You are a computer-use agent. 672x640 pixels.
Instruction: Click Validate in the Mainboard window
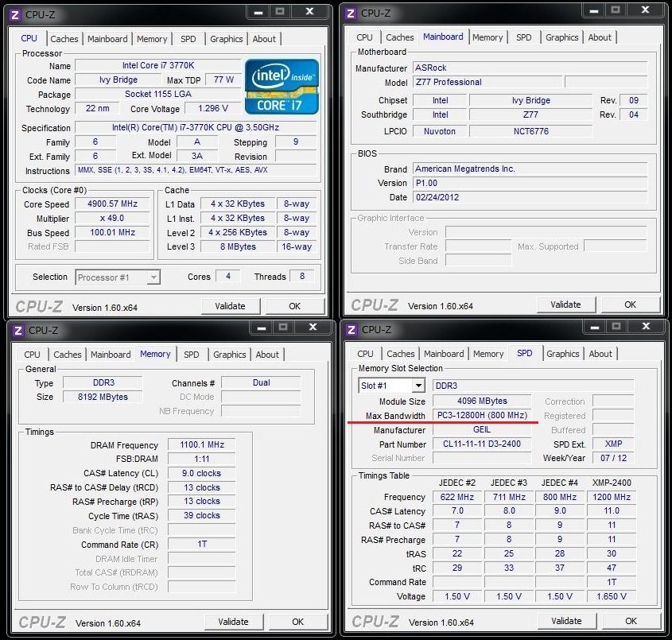point(565,304)
